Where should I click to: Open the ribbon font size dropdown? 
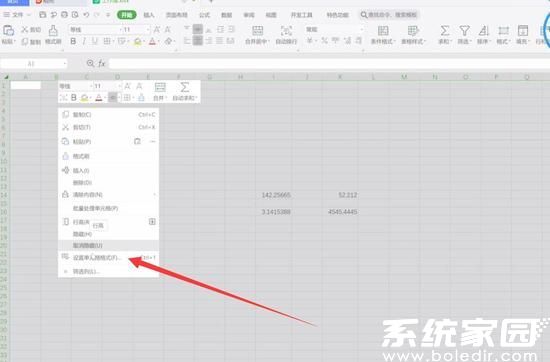[148, 30]
